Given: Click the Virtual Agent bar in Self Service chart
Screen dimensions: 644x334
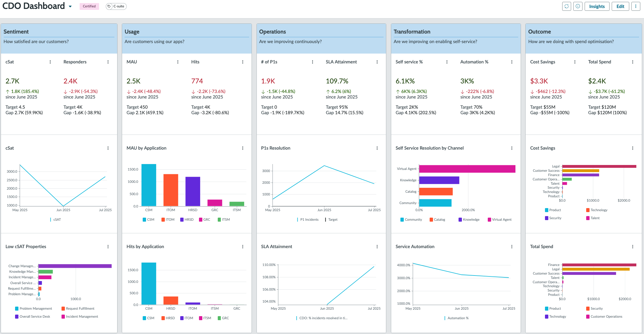Looking at the screenshot, I should (467, 169).
